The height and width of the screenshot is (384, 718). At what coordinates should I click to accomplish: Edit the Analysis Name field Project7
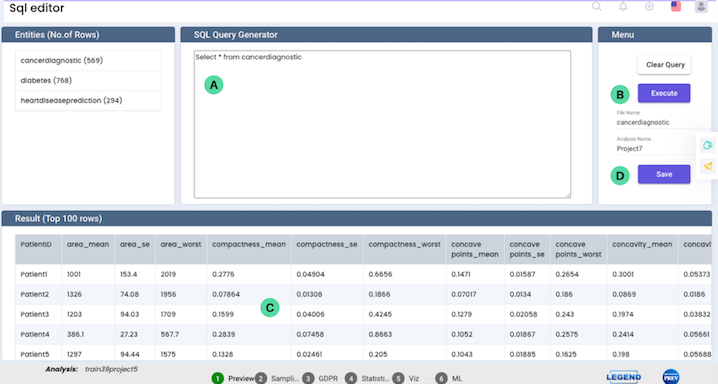point(655,149)
